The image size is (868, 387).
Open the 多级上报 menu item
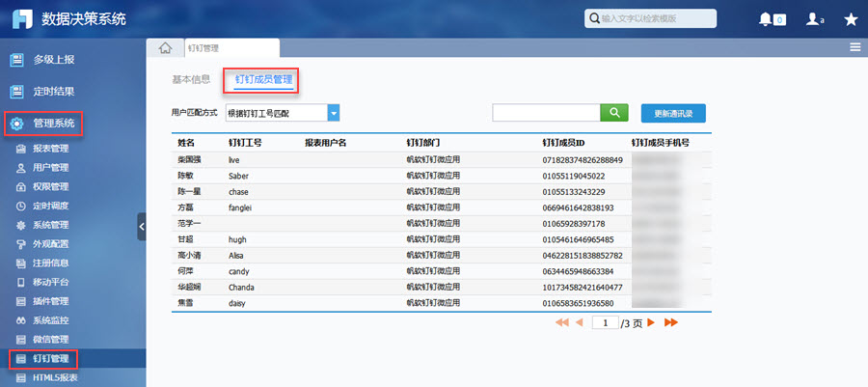(54, 60)
